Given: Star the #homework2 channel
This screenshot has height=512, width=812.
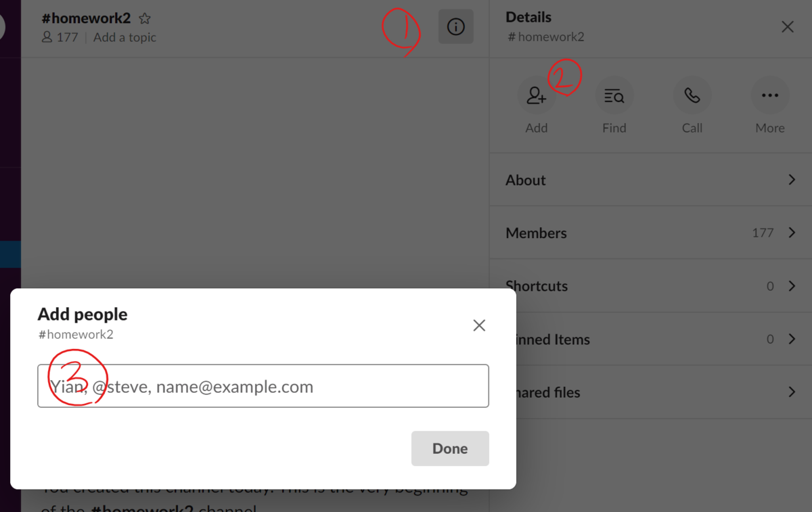Looking at the screenshot, I should (x=145, y=19).
